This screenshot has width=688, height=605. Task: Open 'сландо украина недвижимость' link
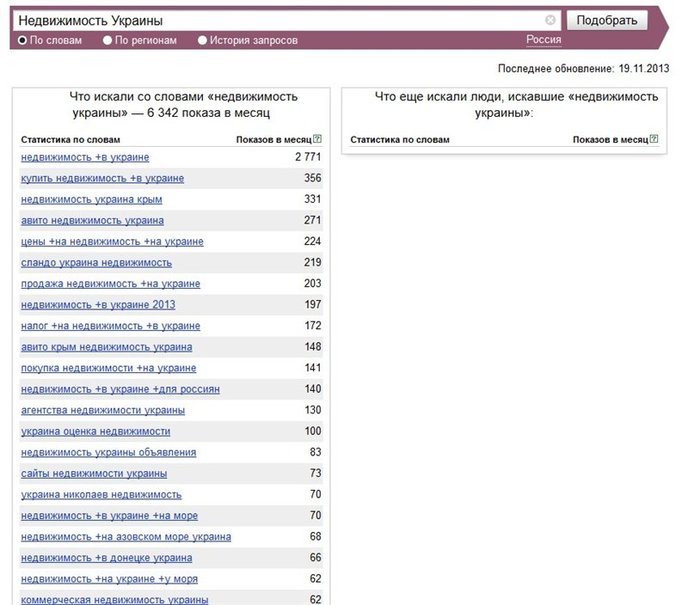click(96, 263)
